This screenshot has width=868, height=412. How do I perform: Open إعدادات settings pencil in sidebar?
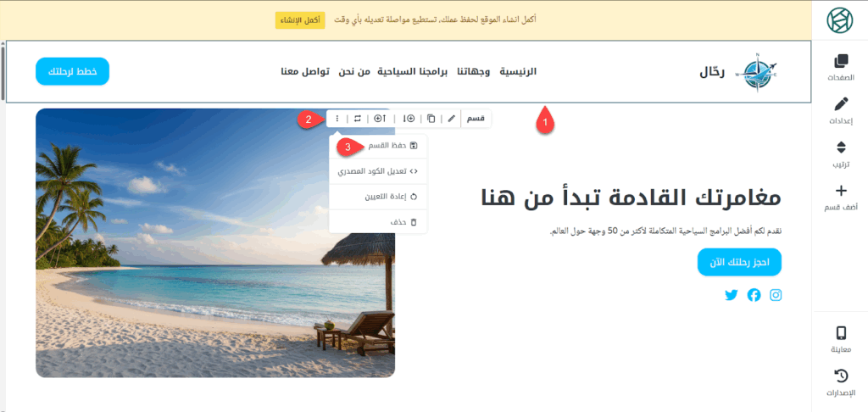pos(840,111)
